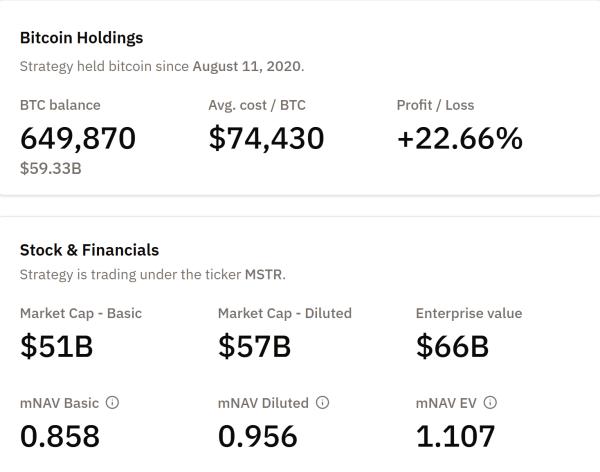The height and width of the screenshot is (472, 600).
Task: Click the Profit / Loss label
Action: 435,105
